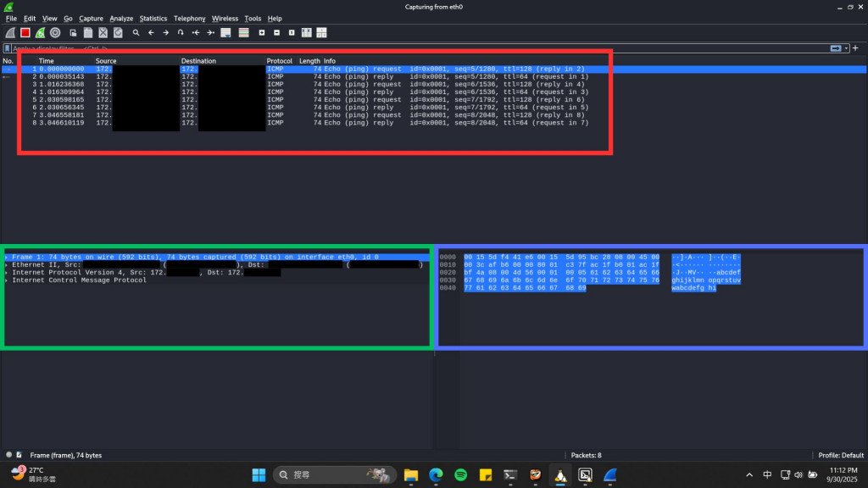The width and height of the screenshot is (868, 488).
Task: Open the Tools menu
Action: [253, 19]
